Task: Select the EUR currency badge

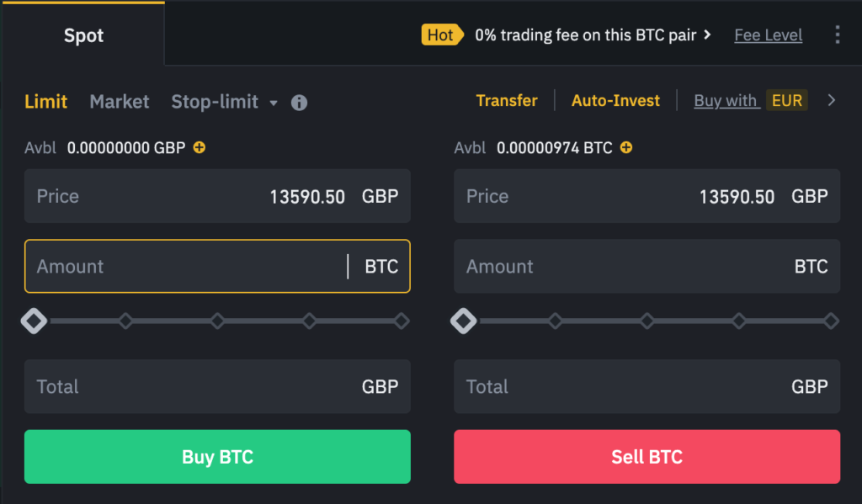Action: pyautogui.click(x=787, y=100)
